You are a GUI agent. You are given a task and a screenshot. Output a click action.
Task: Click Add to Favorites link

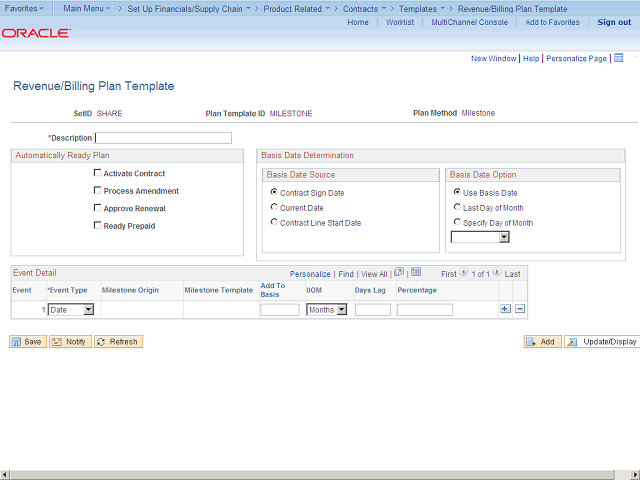click(x=552, y=22)
